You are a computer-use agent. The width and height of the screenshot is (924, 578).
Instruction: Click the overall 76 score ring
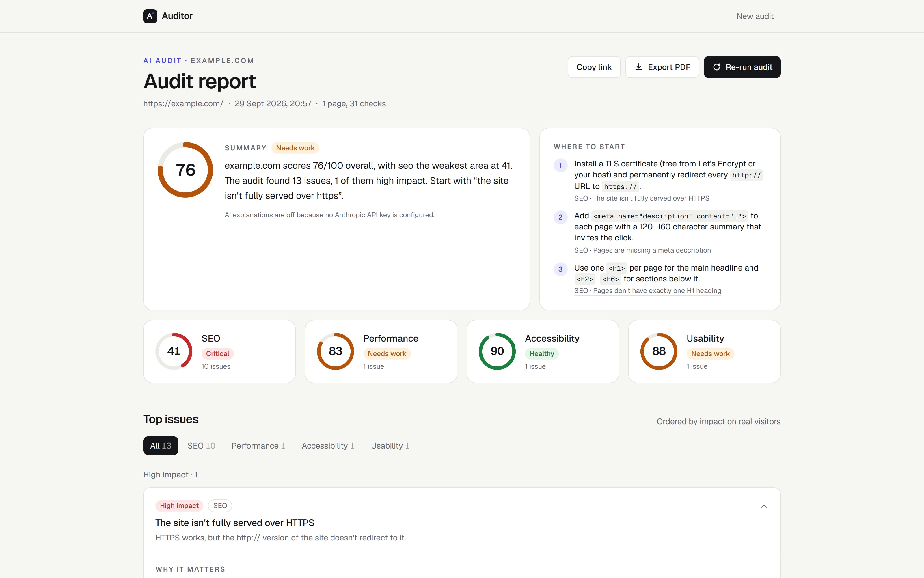(185, 170)
